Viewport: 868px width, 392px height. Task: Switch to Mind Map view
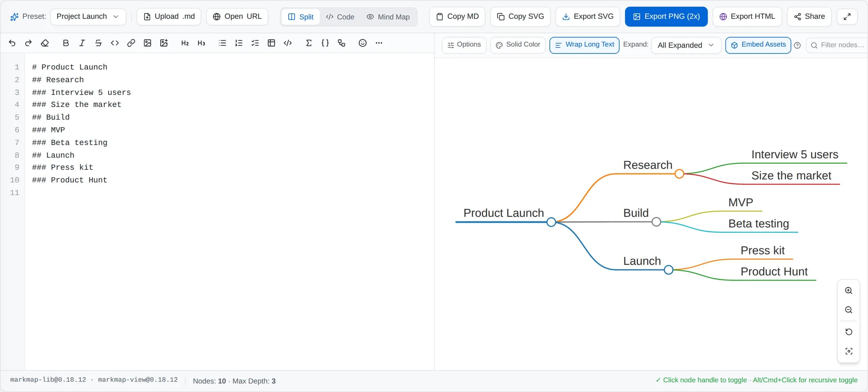pos(388,17)
